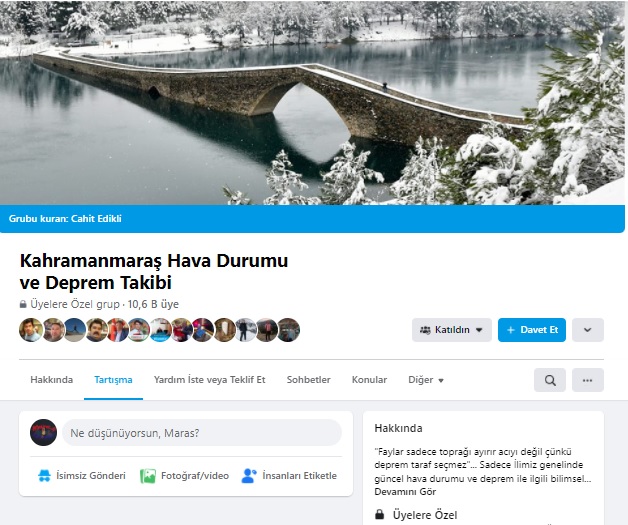Open the Konular tab

tap(369, 380)
